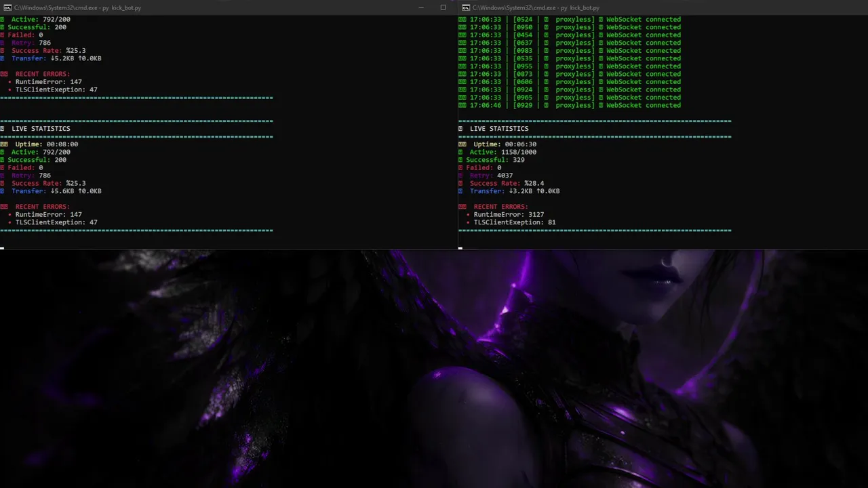
Task: Select the [0873] WebSocket connected log line
Action: coord(570,74)
